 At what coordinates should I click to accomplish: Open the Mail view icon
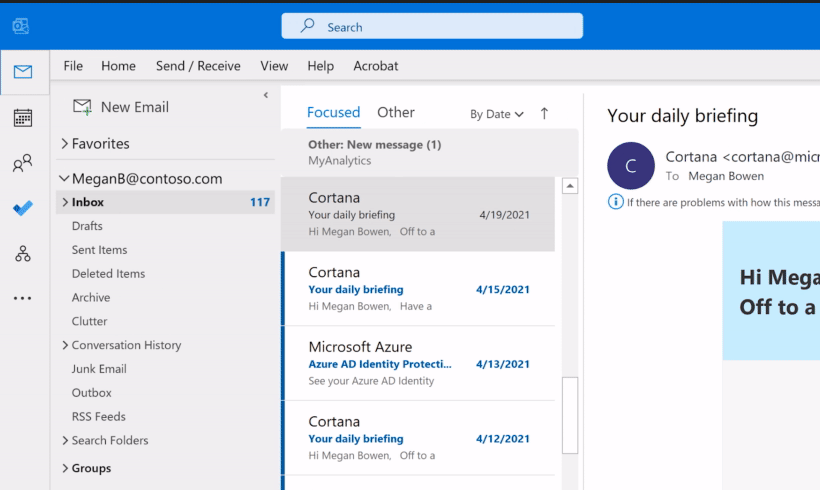(22, 72)
